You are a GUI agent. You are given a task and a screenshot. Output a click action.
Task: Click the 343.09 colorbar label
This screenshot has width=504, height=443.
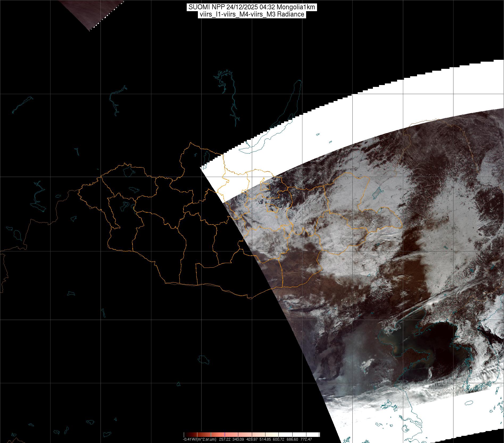[x=239, y=439]
